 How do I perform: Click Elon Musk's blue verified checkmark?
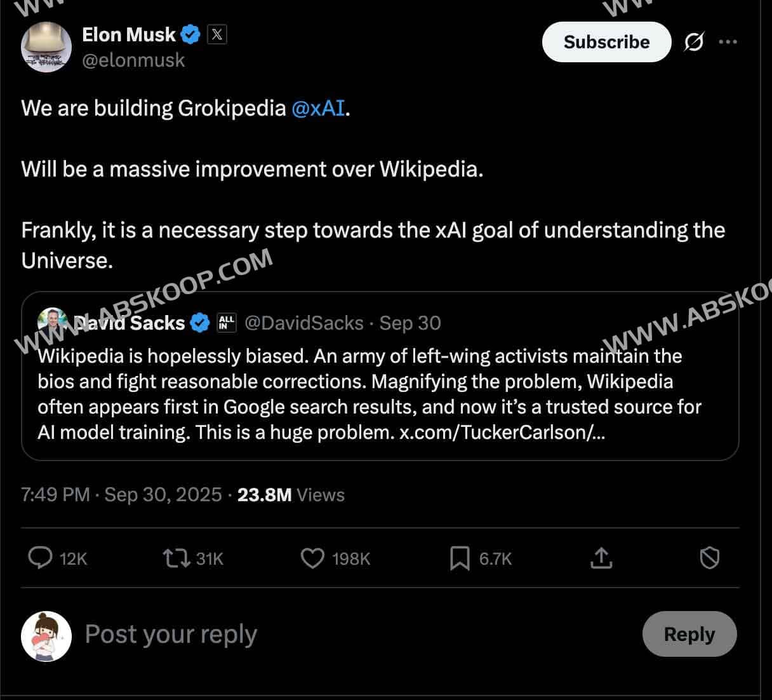[190, 34]
